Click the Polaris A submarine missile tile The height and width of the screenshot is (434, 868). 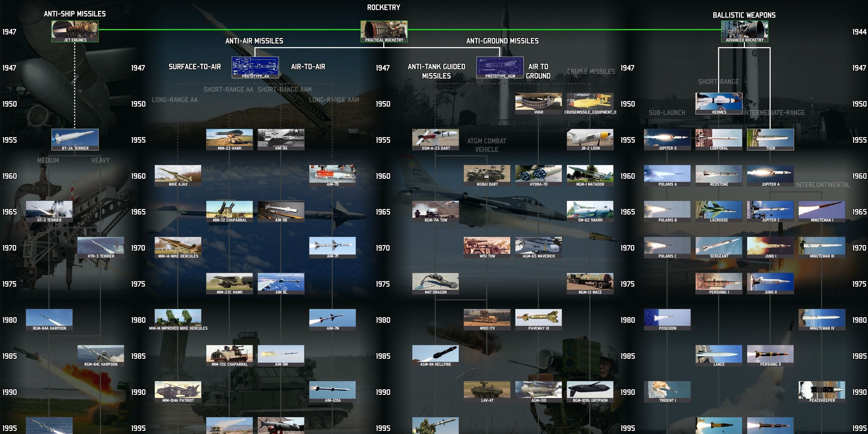click(667, 175)
